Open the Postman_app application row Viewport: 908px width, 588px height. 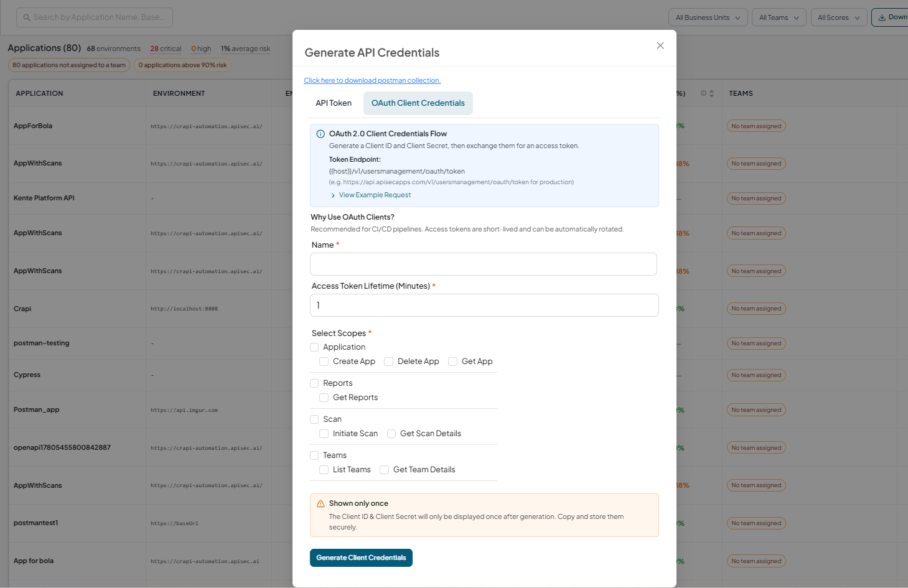36,409
